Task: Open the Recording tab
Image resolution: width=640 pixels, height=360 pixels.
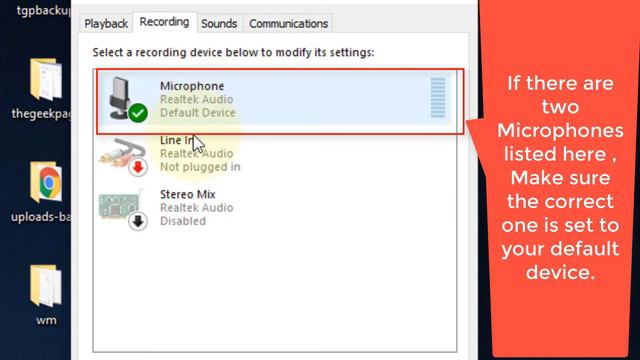Action: tap(164, 22)
